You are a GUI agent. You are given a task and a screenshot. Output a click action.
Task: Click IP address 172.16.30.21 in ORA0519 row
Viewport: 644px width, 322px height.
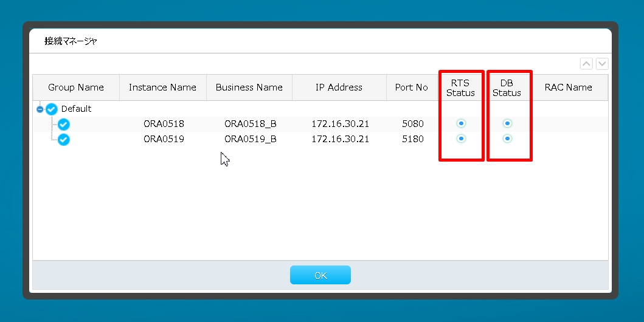(x=340, y=139)
